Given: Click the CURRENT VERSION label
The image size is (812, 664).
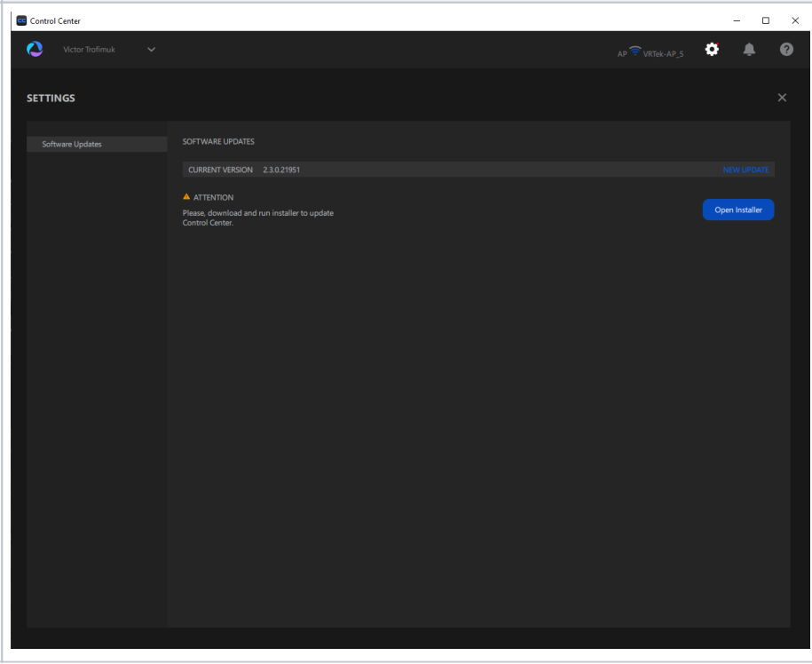Looking at the screenshot, I should (x=221, y=170).
